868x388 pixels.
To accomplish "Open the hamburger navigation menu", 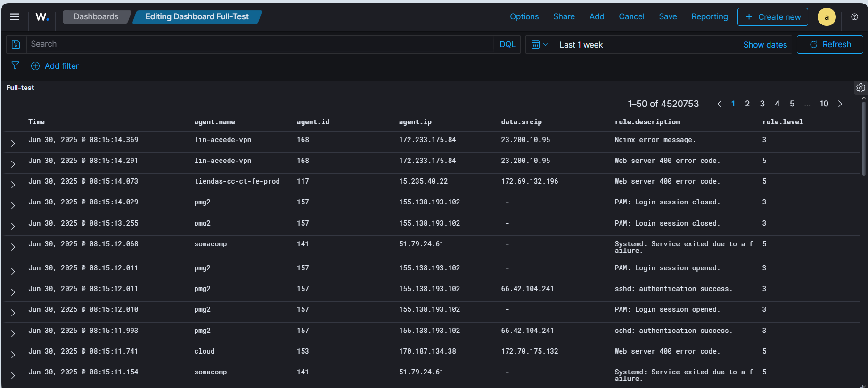I will [15, 17].
